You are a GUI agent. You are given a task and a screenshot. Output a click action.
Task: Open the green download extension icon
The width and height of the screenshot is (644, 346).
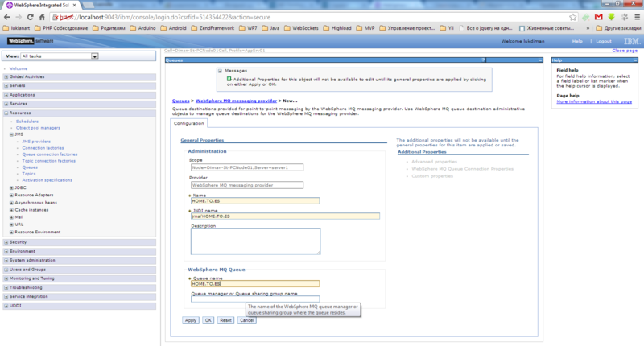(612, 17)
